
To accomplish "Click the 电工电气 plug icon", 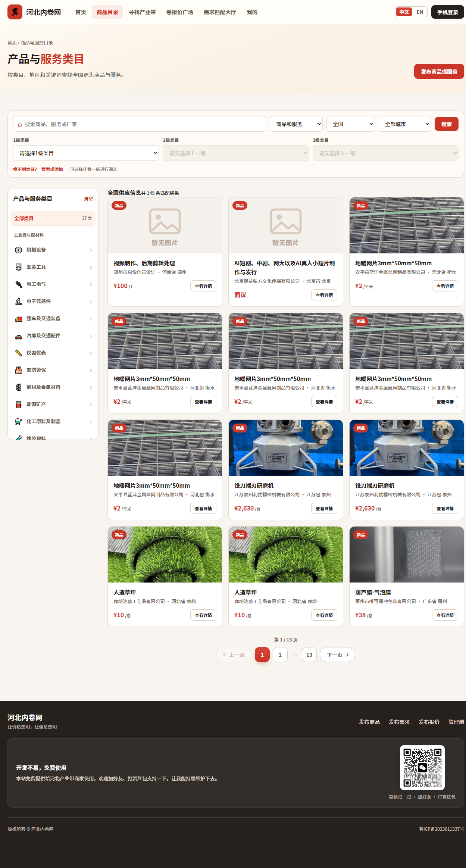I will [x=18, y=284].
